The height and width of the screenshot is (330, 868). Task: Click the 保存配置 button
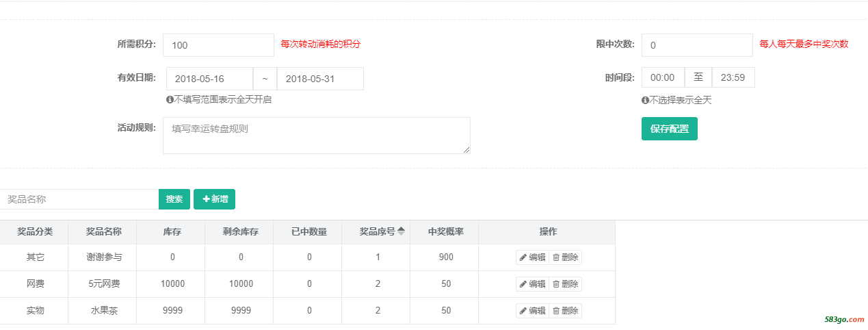point(670,129)
